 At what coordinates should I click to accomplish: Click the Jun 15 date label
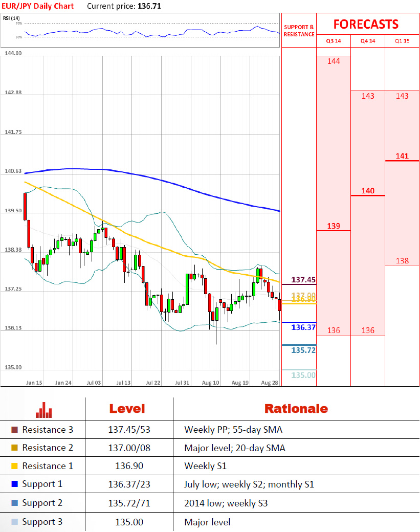34,383
